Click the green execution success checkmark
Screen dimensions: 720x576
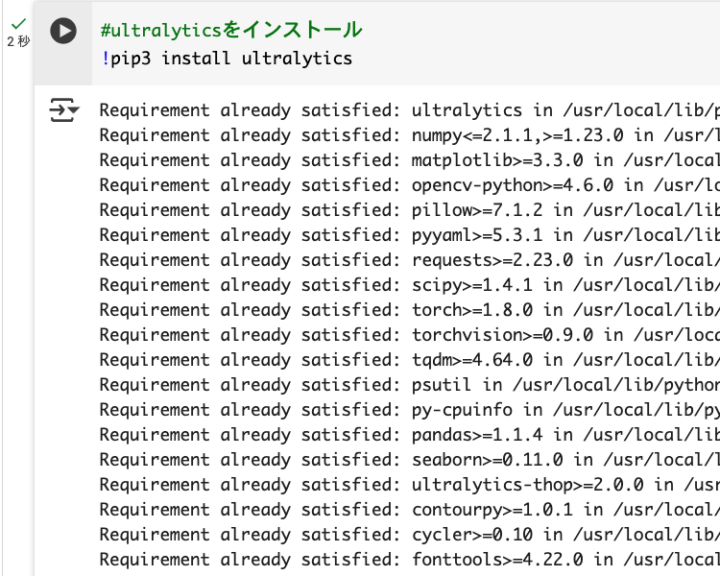[19, 23]
